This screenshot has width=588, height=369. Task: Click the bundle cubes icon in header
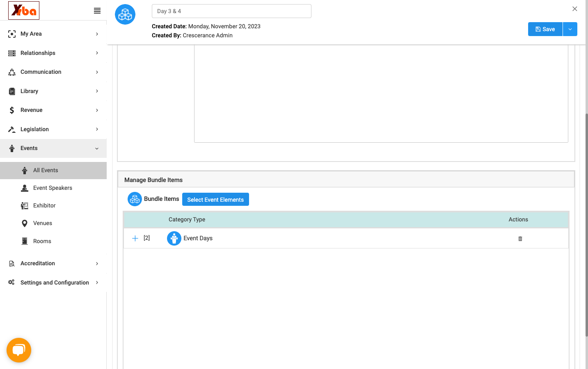point(125,14)
